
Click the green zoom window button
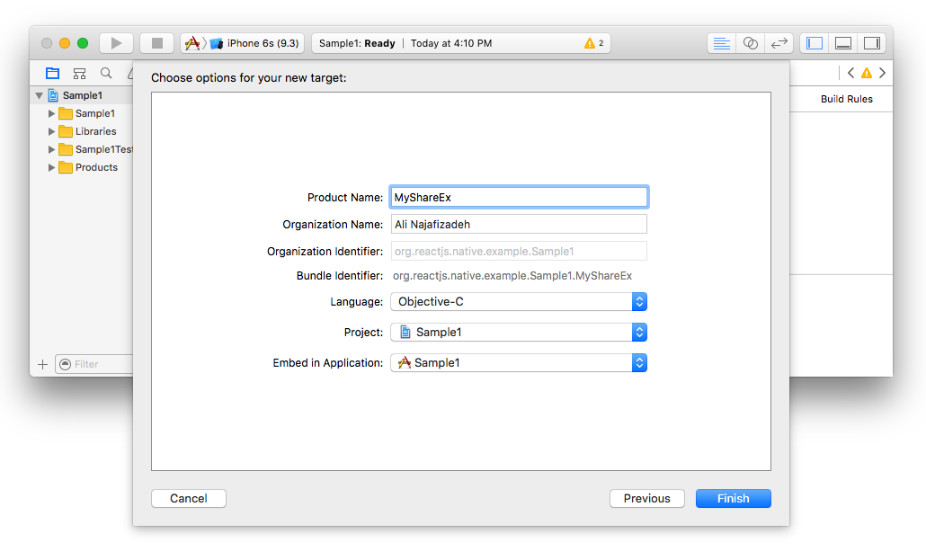click(x=83, y=43)
